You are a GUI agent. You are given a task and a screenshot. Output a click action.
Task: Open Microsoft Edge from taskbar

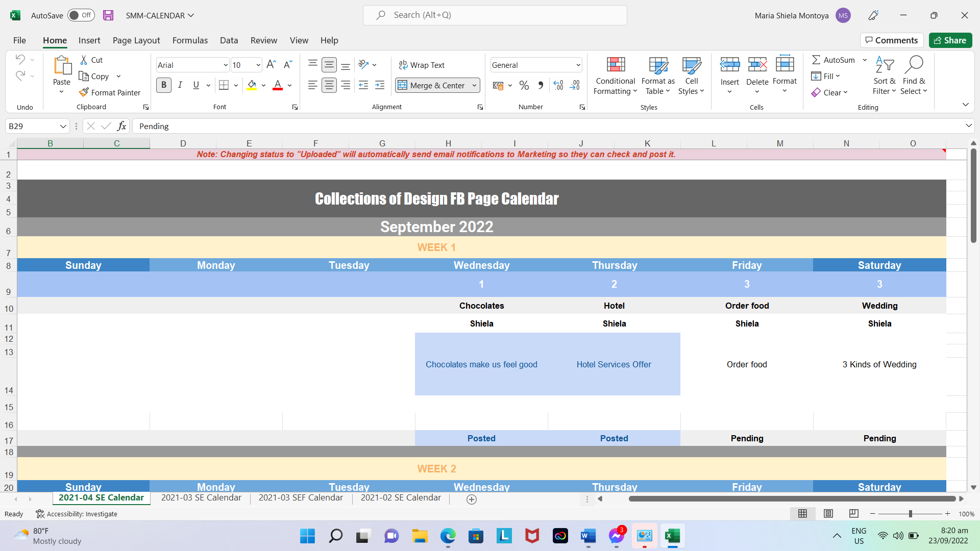coord(448,536)
